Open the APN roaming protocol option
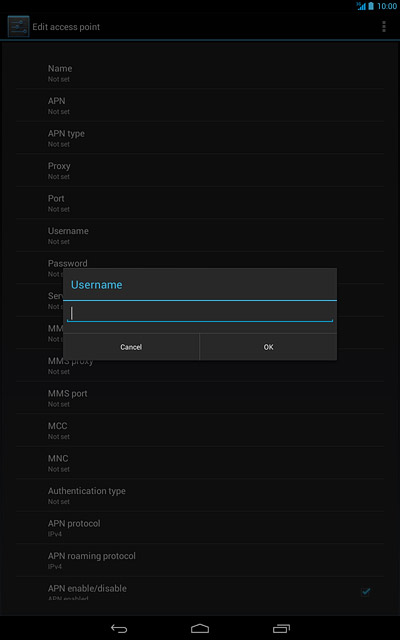Viewport: 400px width, 640px height. click(x=200, y=560)
